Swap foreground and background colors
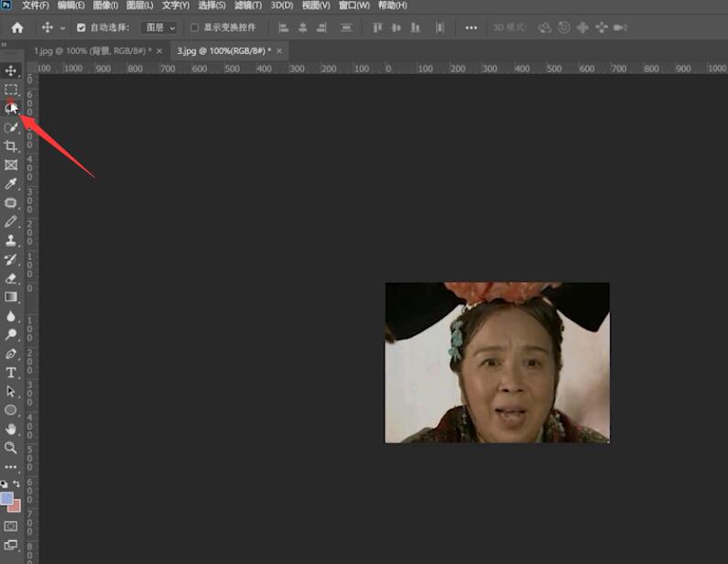 click(x=16, y=483)
